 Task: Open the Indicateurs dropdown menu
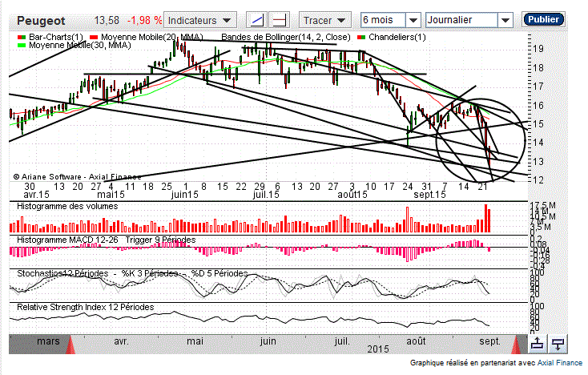(200, 20)
